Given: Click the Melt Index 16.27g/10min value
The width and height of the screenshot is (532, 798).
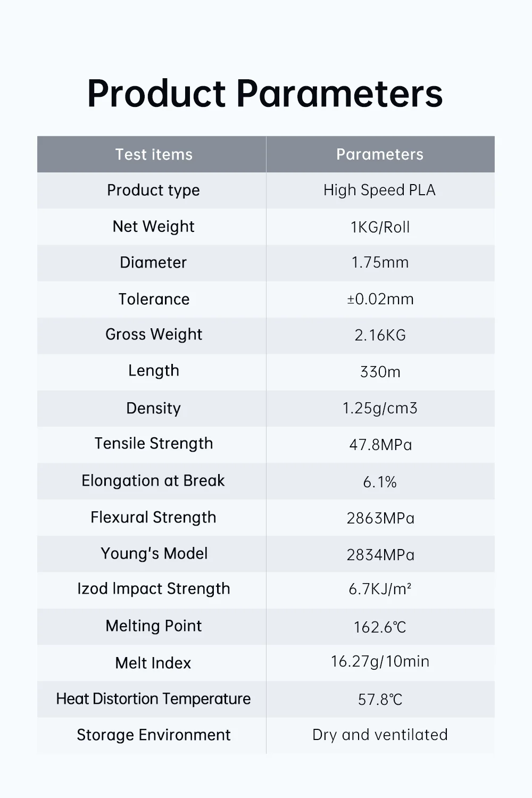Looking at the screenshot, I should [380, 662].
